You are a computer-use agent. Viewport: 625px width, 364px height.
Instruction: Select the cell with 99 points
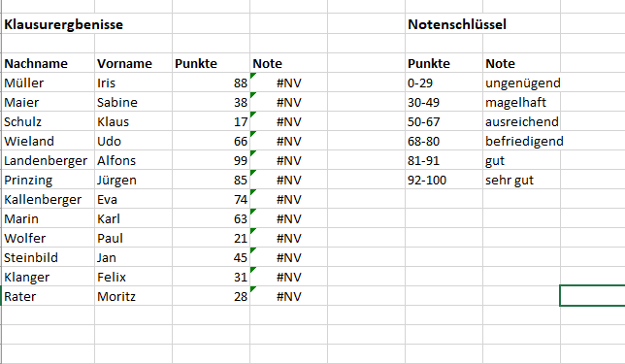tap(211, 160)
